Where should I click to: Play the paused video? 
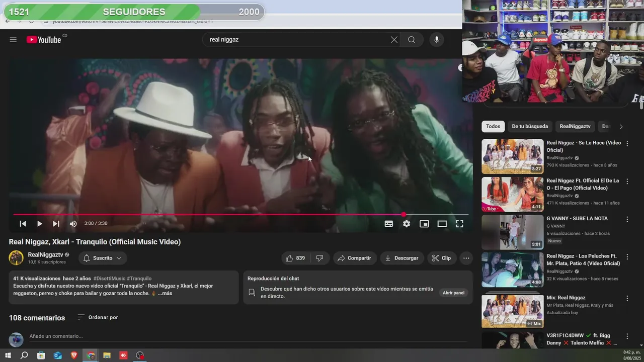[x=39, y=224]
